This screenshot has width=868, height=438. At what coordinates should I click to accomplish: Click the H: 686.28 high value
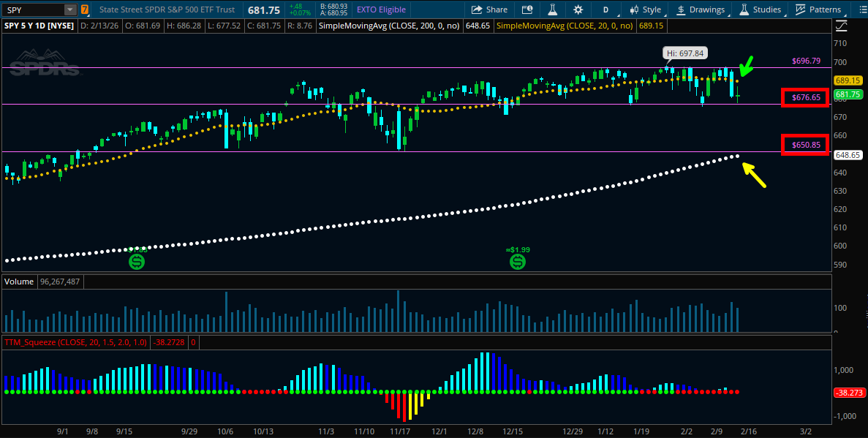(x=184, y=26)
